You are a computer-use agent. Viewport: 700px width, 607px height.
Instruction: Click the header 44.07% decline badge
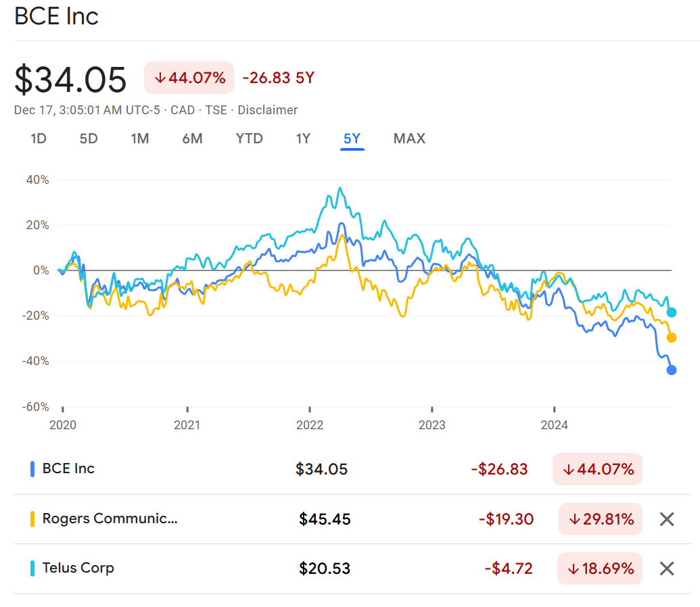pos(189,78)
